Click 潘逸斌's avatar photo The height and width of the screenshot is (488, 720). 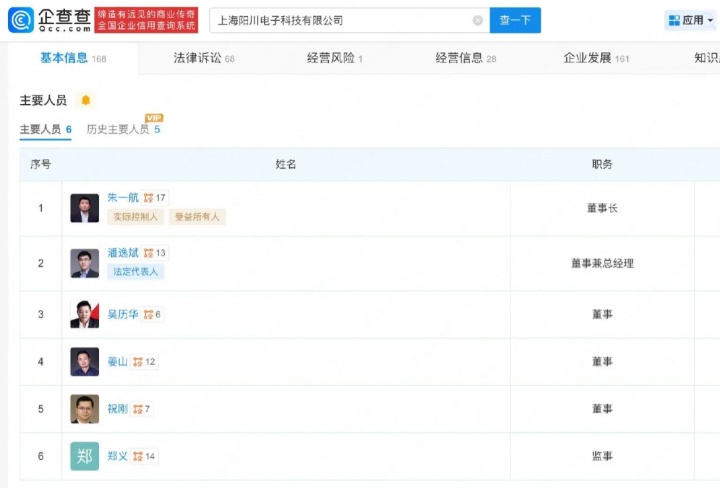point(84,263)
